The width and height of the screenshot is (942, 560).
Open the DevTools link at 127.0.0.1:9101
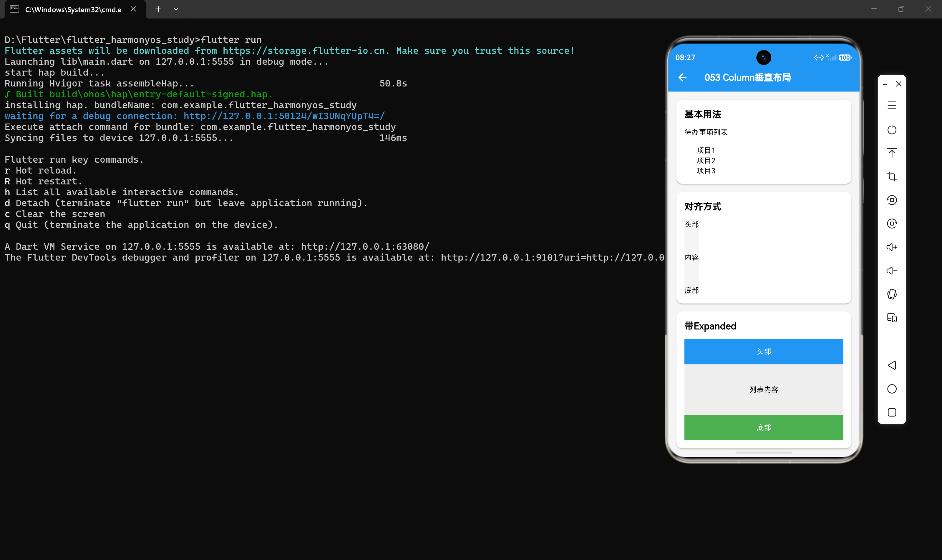coord(553,257)
